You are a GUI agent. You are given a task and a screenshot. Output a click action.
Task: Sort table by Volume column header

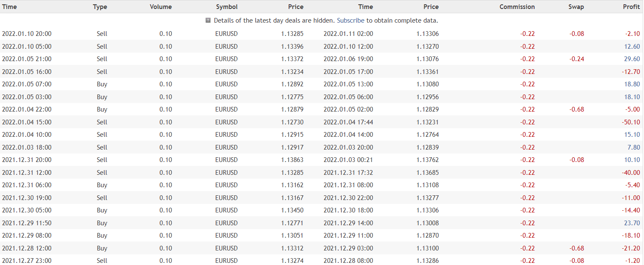161,7
